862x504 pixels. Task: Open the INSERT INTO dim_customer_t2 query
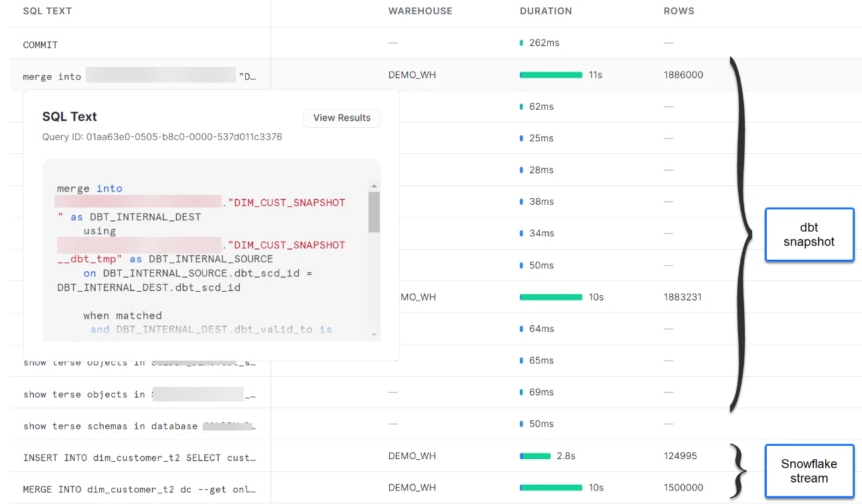(x=139, y=458)
